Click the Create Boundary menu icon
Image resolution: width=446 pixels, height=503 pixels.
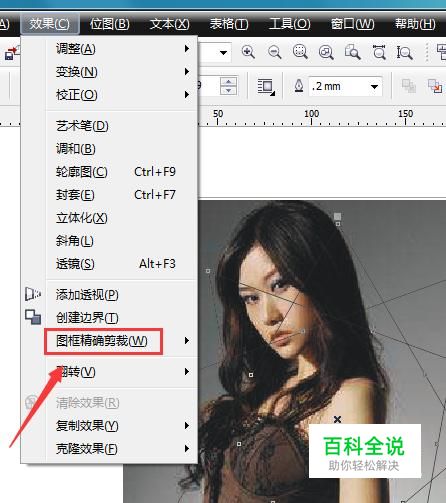click(33, 317)
